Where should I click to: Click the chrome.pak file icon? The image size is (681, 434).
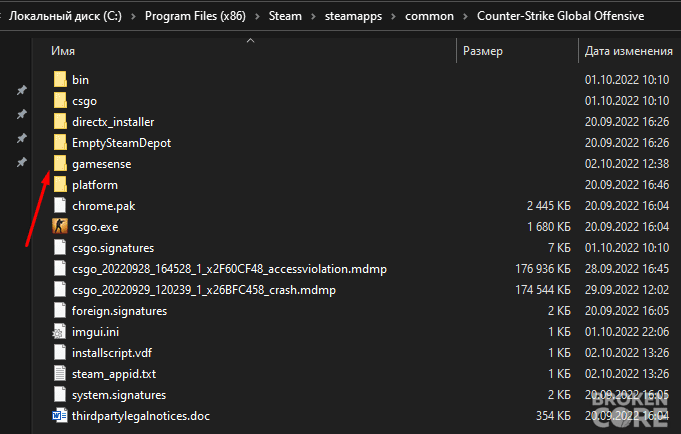point(60,205)
